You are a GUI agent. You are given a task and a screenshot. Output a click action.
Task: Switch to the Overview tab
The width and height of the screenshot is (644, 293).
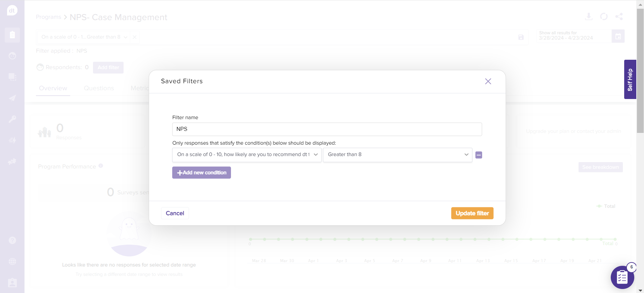tap(53, 88)
